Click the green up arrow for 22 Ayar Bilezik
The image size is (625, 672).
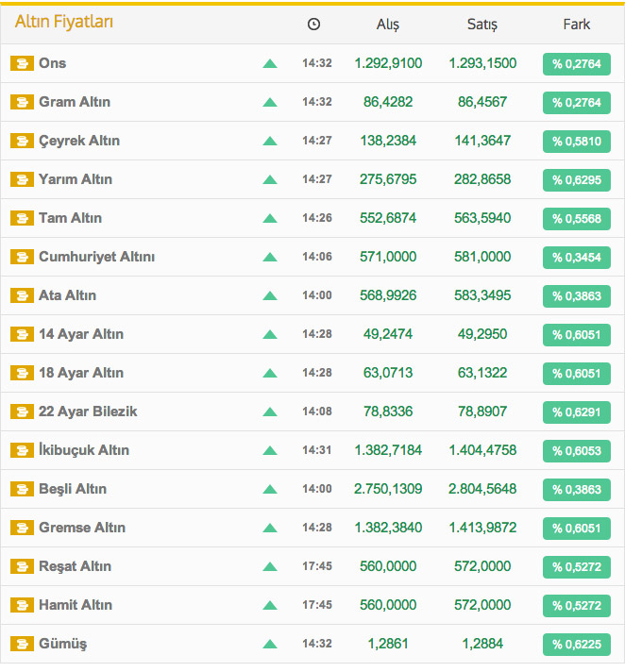click(x=270, y=412)
